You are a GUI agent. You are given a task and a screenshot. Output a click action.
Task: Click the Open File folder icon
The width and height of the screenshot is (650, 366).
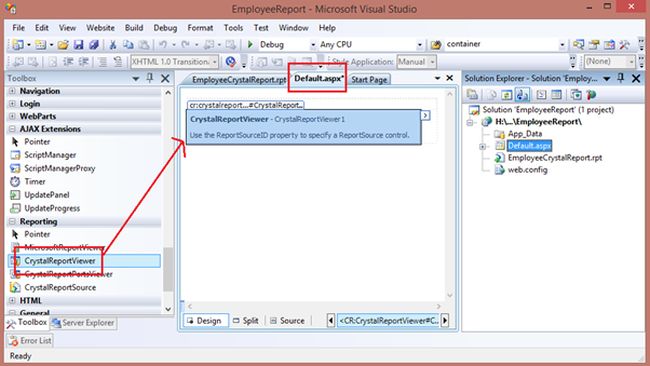(x=63, y=44)
